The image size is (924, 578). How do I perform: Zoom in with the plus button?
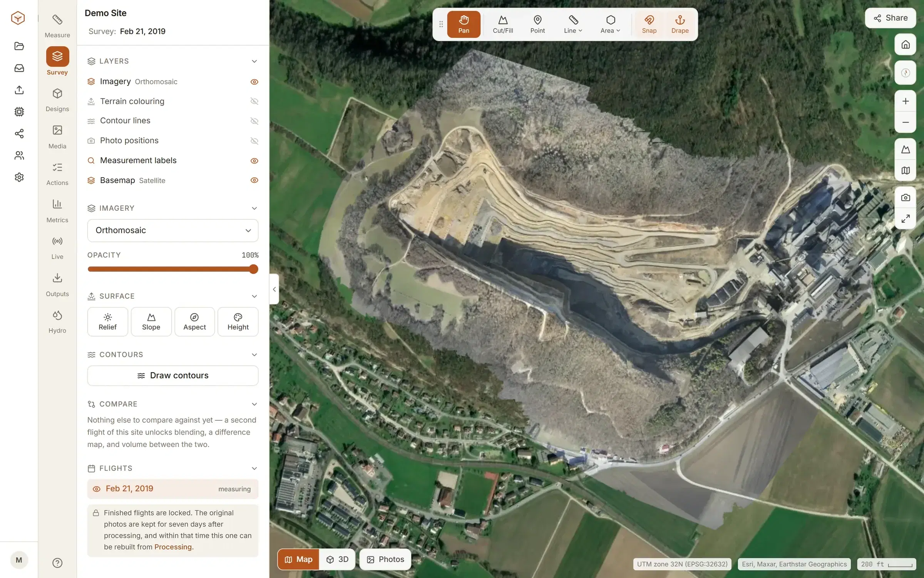[x=905, y=101]
